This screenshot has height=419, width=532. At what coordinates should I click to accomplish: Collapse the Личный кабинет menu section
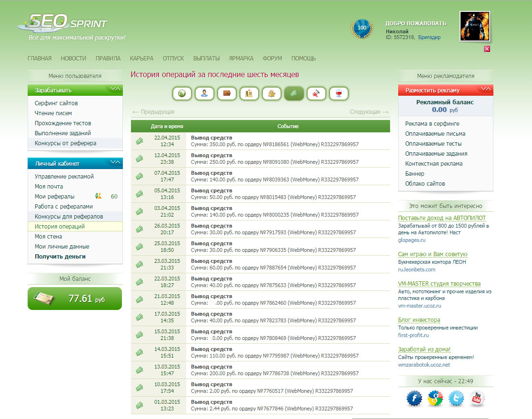click(x=115, y=163)
